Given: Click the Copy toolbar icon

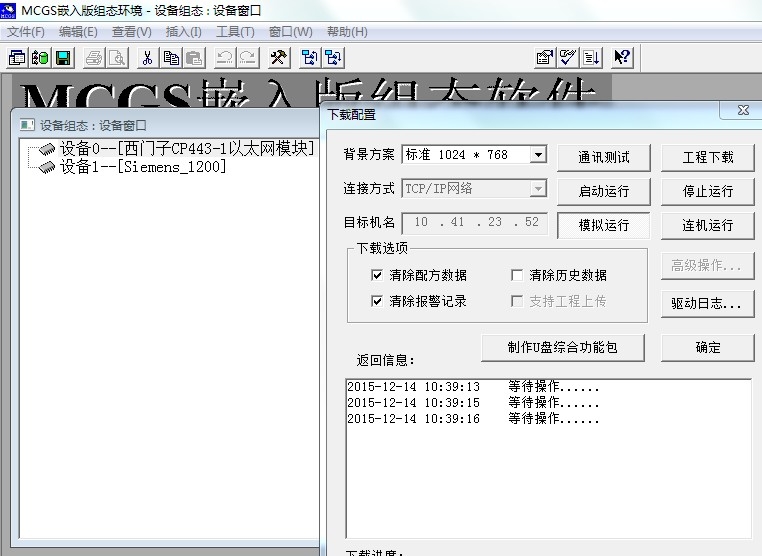Looking at the screenshot, I should pos(171,58).
